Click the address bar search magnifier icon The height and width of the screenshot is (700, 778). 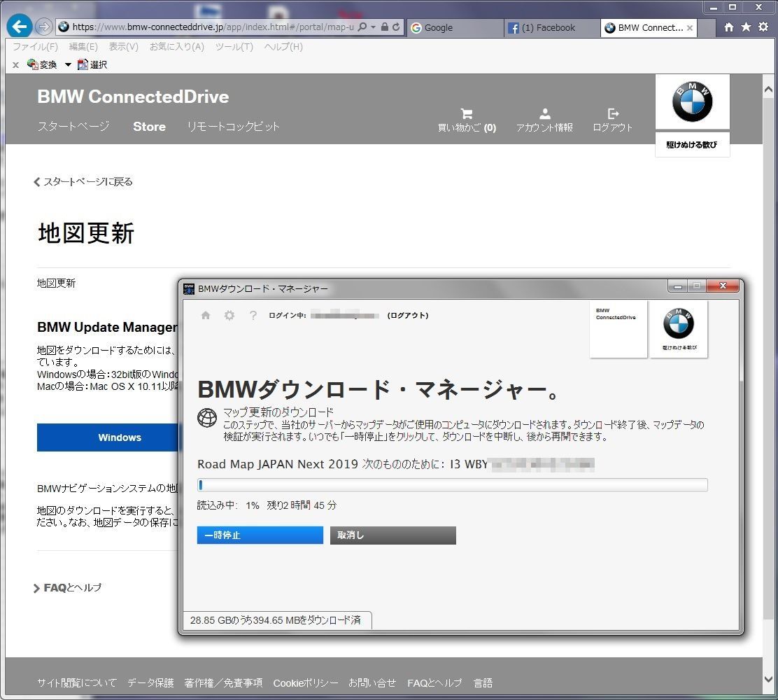(362, 27)
